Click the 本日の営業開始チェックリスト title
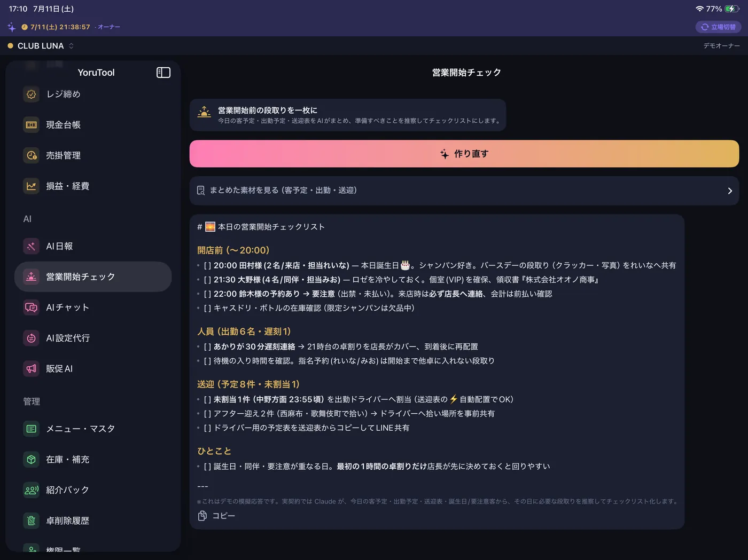The width and height of the screenshot is (748, 560). coord(271,227)
